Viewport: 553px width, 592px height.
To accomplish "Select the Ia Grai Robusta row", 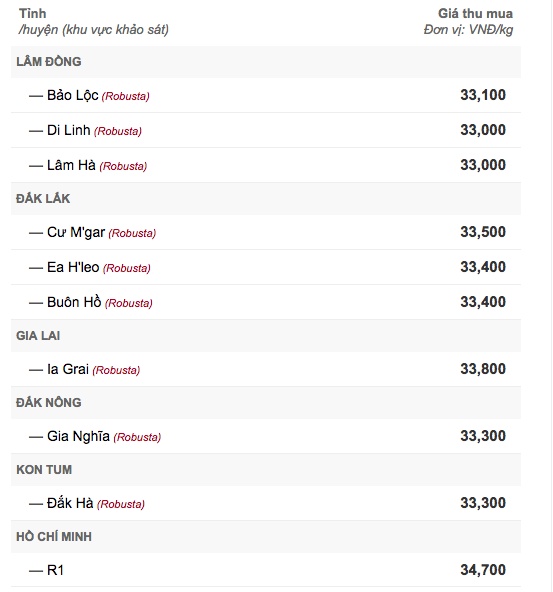I will point(266,369).
